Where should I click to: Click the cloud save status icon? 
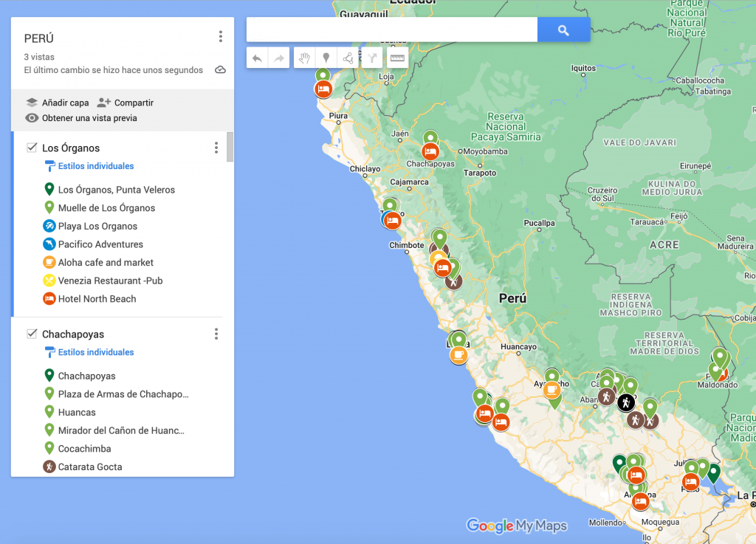coord(220,70)
